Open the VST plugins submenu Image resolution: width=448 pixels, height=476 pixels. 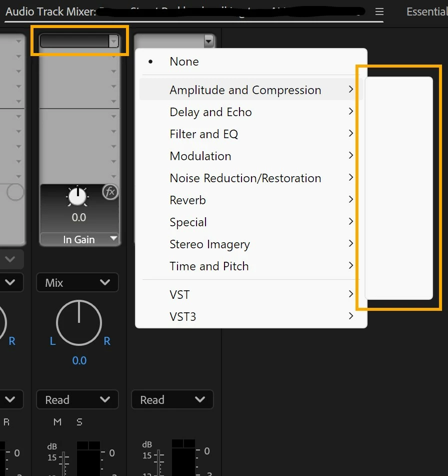click(251, 294)
